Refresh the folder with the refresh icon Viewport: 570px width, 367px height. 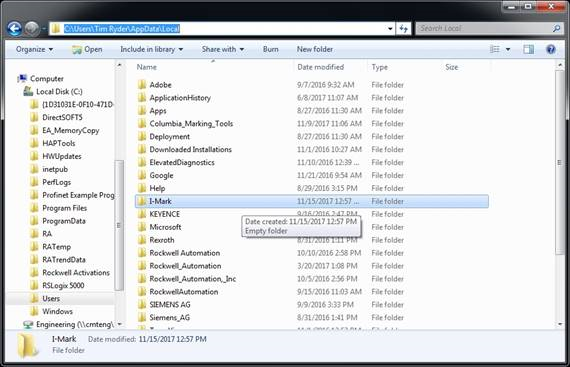(x=404, y=28)
